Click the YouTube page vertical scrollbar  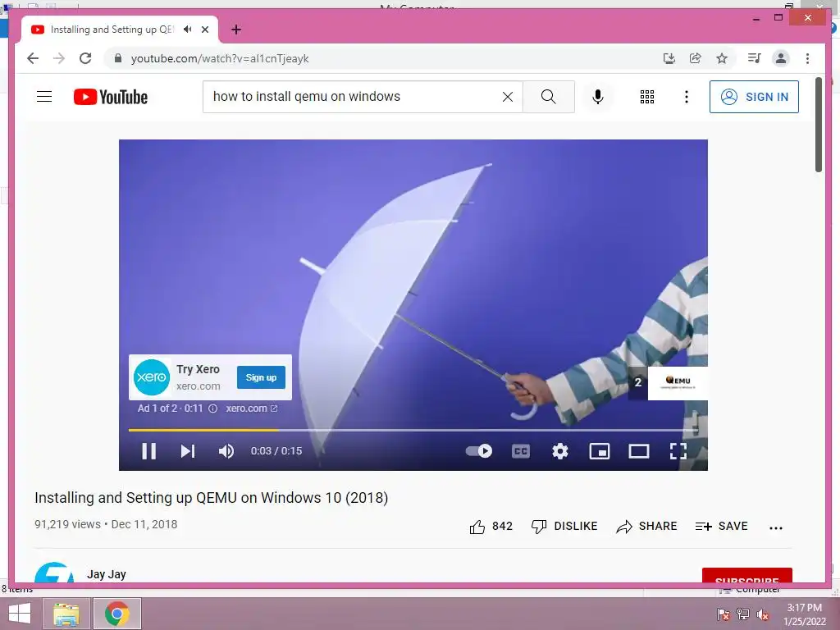[x=819, y=125]
